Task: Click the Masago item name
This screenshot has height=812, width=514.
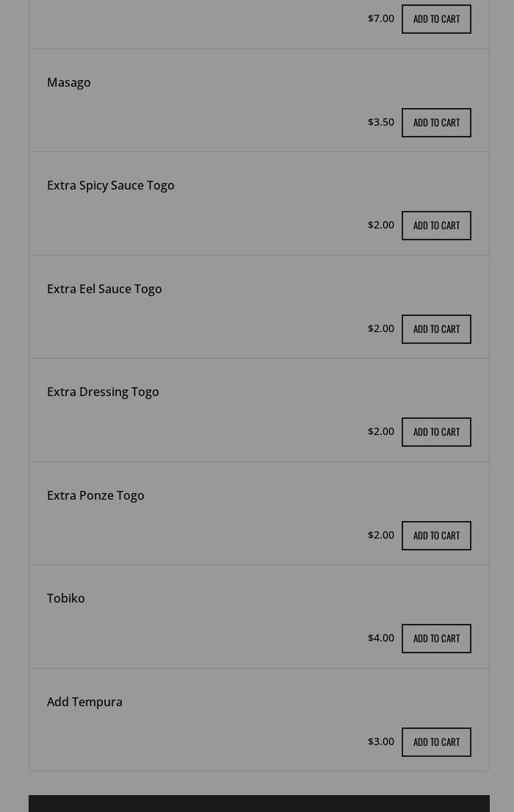Action: click(69, 82)
